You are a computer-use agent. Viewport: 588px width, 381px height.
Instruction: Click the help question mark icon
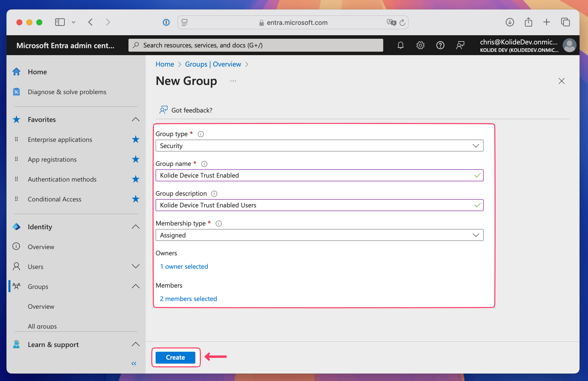(440, 45)
